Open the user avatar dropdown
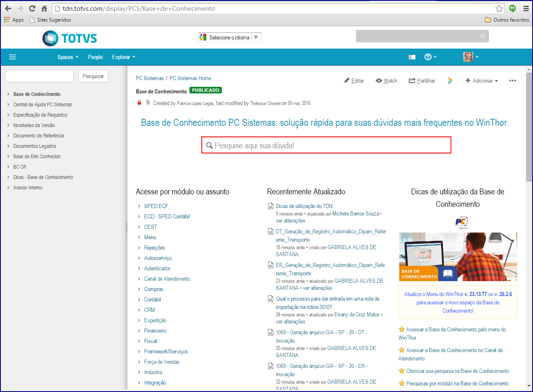The height and width of the screenshot is (392, 533). point(471,57)
